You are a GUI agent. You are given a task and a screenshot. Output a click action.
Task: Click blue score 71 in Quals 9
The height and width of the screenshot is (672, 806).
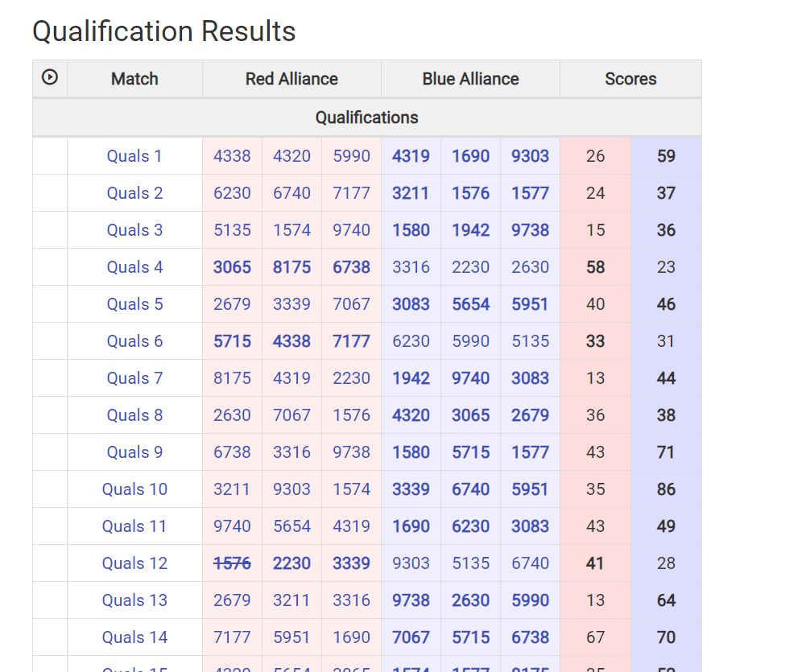[x=666, y=452]
